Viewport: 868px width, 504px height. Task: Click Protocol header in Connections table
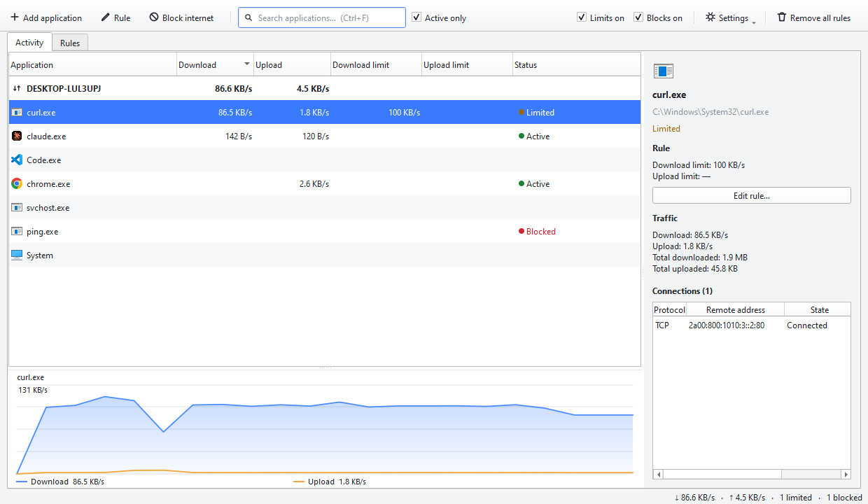pos(670,309)
